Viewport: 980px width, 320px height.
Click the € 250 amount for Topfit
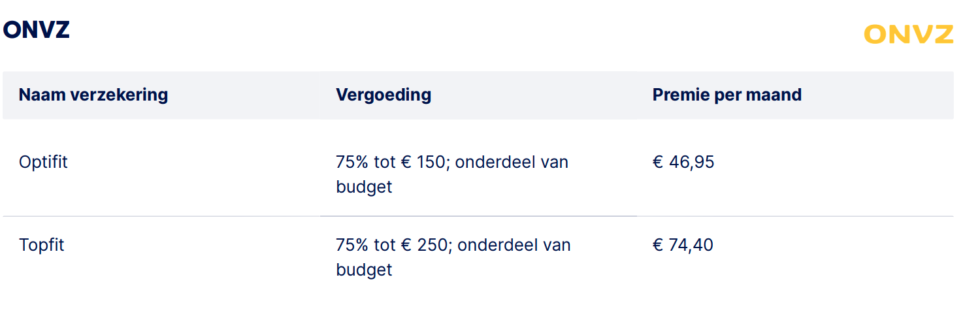(x=423, y=246)
